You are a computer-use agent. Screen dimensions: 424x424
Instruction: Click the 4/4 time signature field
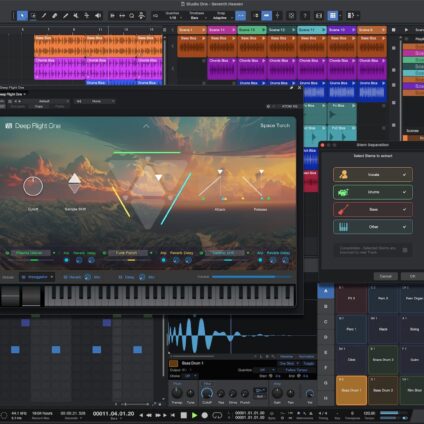pyautogui.click(x=323, y=413)
